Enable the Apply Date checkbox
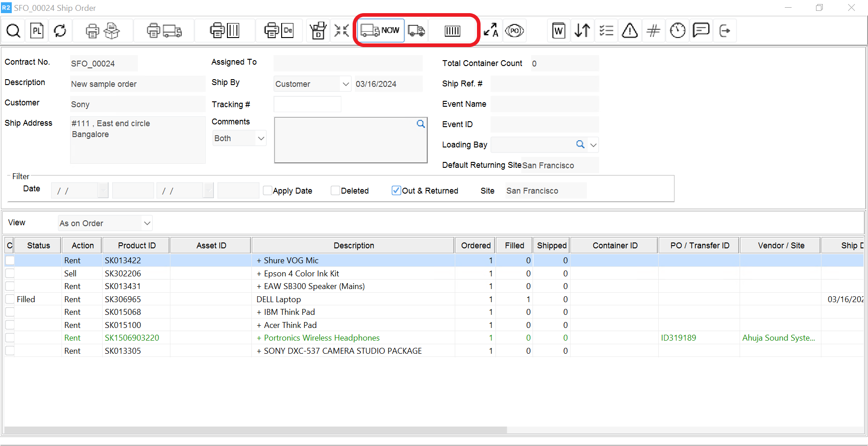This screenshot has height=446, width=868. pos(268,191)
